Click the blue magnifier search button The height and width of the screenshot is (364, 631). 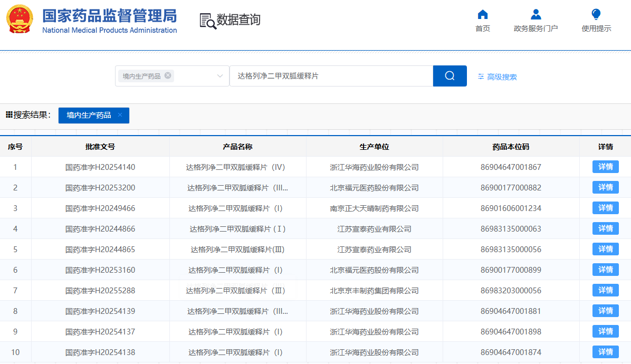(x=450, y=76)
